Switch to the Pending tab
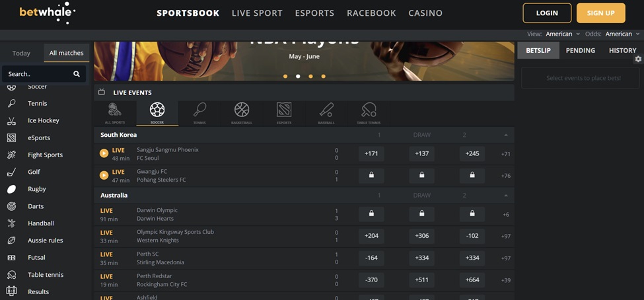This screenshot has height=300, width=644. coord(580,50)
